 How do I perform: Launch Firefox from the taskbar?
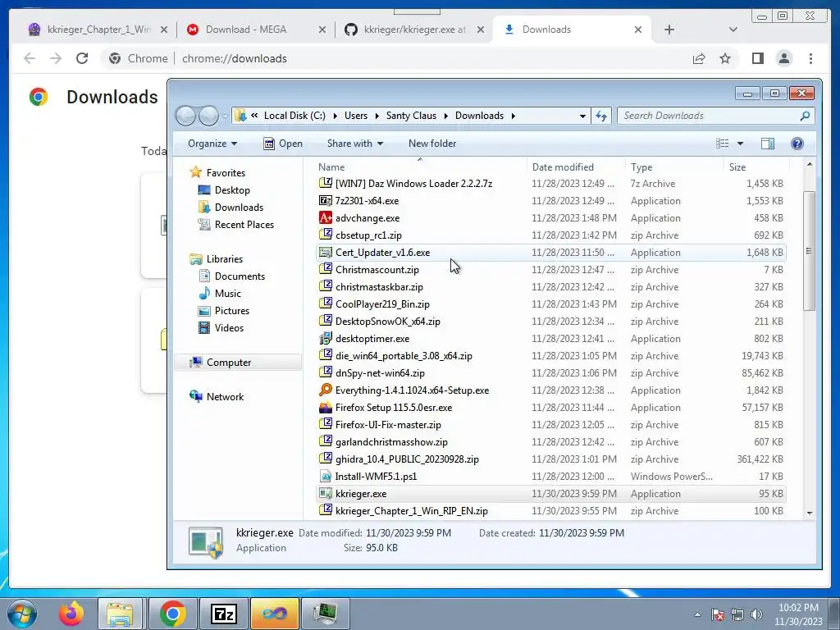(x=71, y=614)
